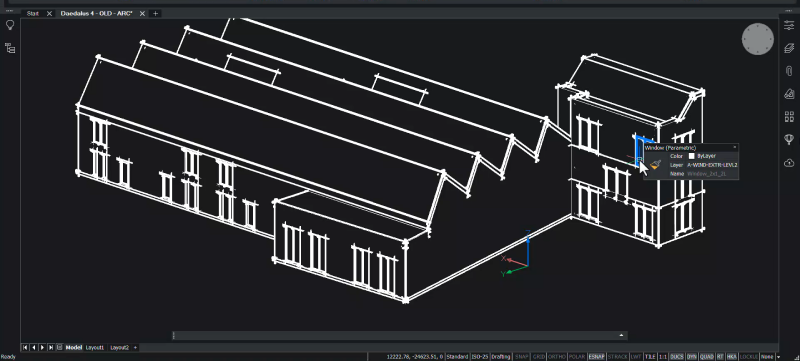Click the A-WIND-EXTR-LEVL2 layer value

point(712,165)
